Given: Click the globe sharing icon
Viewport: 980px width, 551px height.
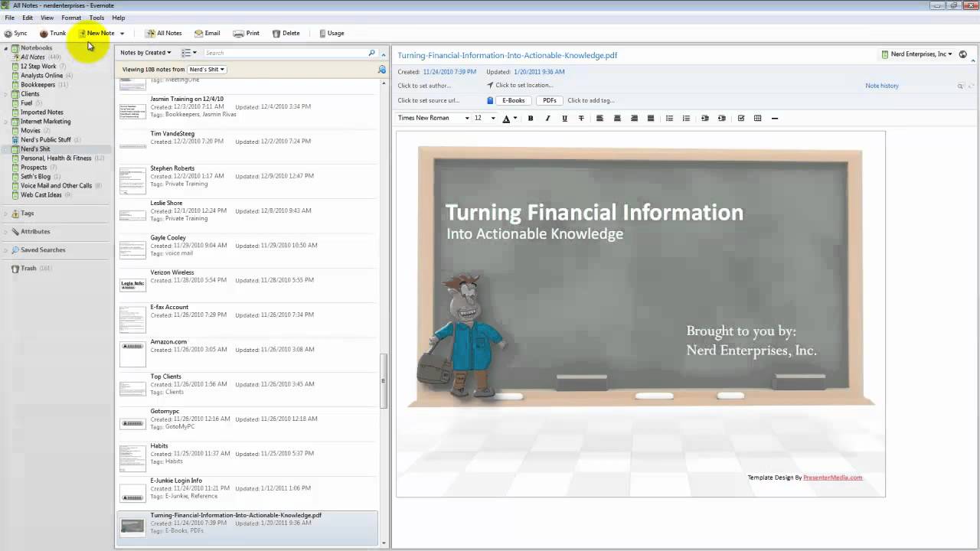Looking at the screenshot, I should 963,54.
